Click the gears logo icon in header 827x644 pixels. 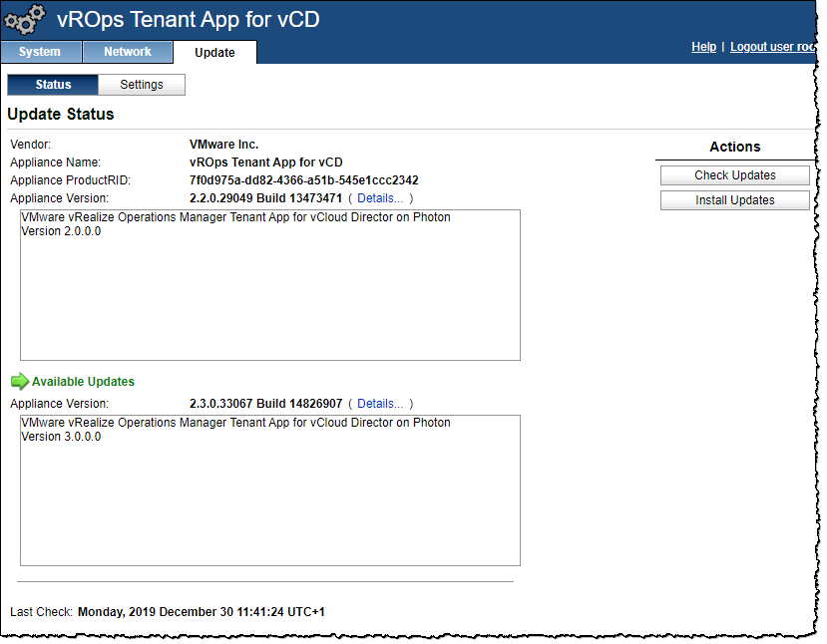pos(25,20)
